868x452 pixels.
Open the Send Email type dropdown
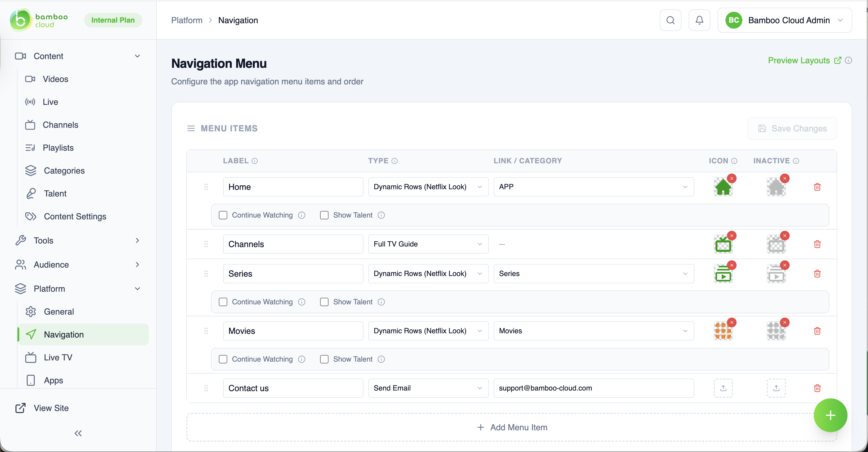tap(428, 388)
